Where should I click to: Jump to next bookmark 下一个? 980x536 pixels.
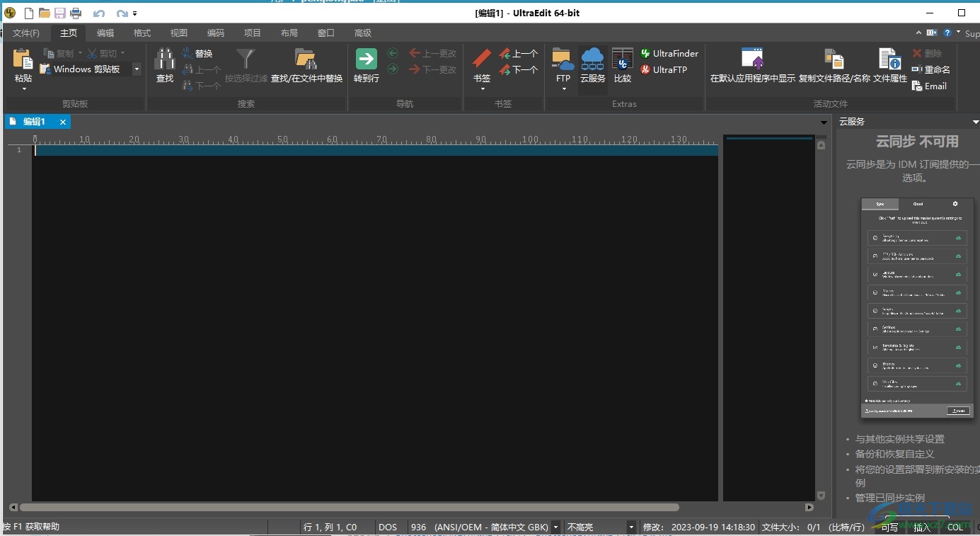pos(518,69)
